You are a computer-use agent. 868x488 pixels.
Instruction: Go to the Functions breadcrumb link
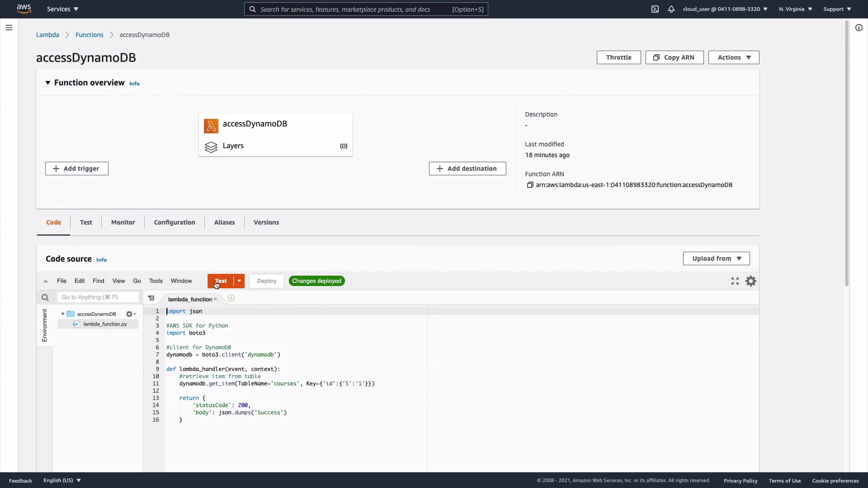pos(89,35)
